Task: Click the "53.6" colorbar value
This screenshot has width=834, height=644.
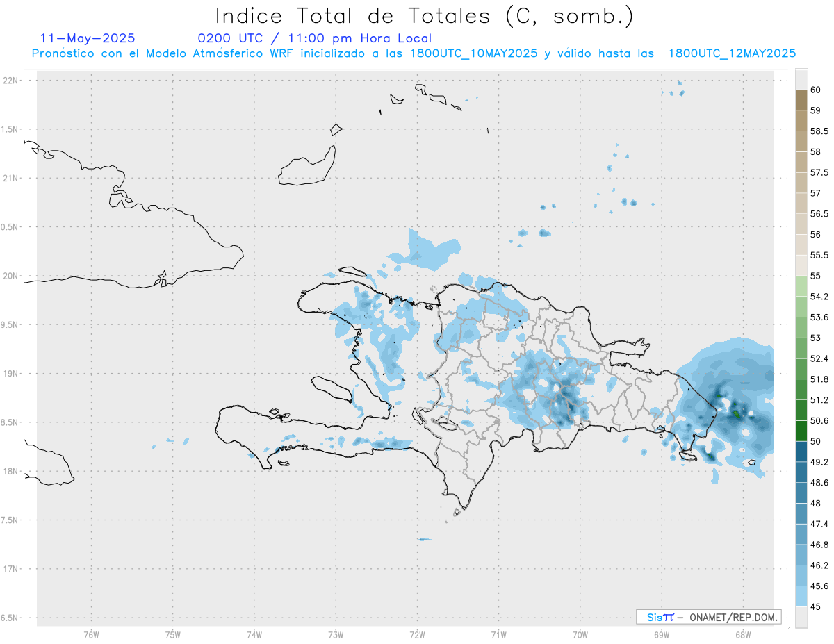Action: pos(819,317)
